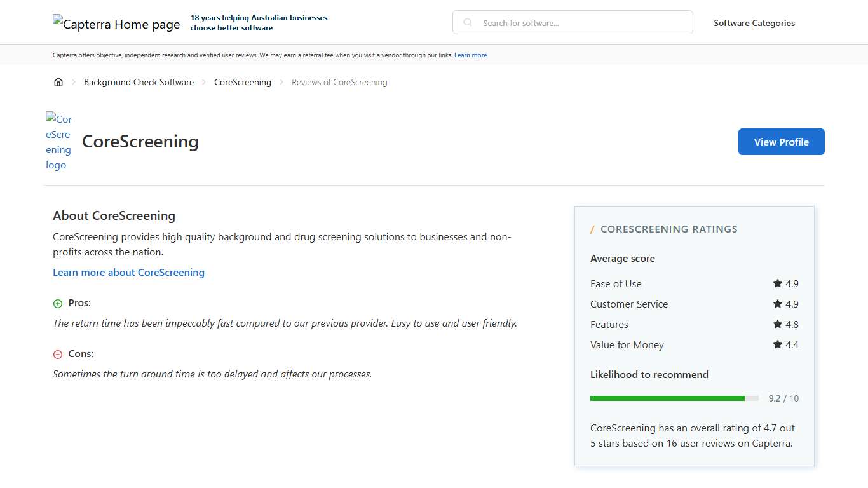
Task: Click the Learn more referral fee link
Action: point(470,55)
